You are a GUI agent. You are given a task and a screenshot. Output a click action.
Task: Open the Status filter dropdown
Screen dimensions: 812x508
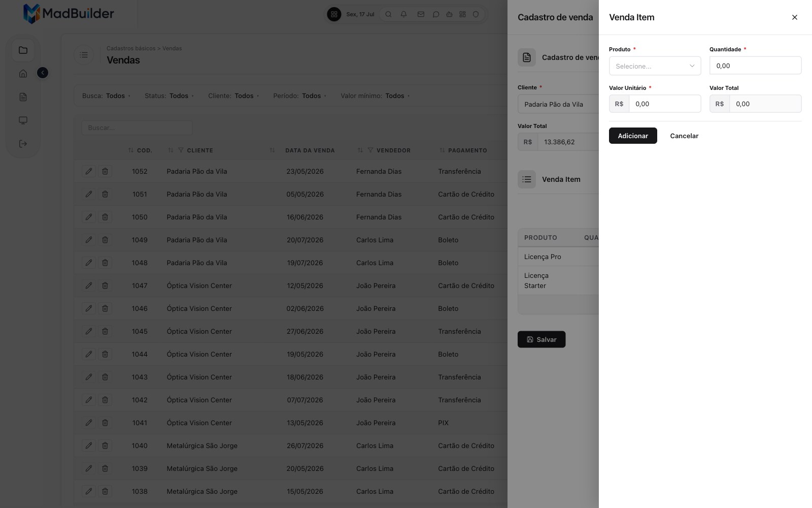click(x=169, y=96)
